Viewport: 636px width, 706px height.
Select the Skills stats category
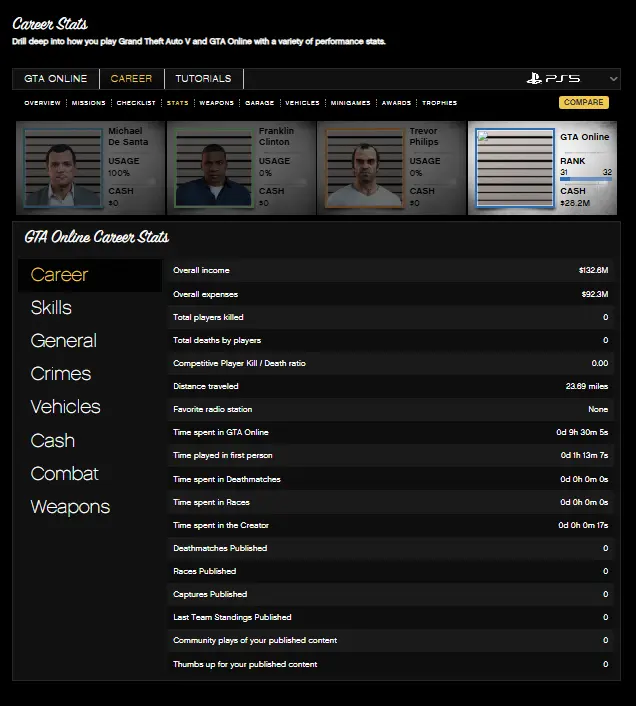(51, 308)
